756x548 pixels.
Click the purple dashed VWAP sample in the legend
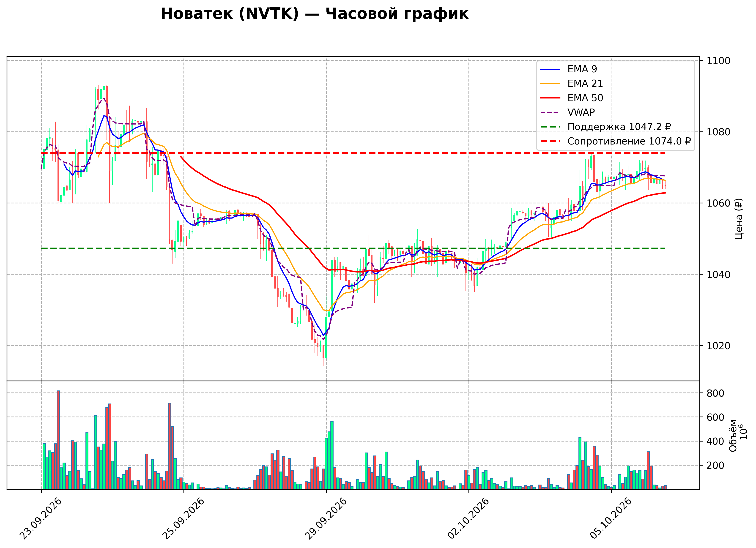[550, 113]
